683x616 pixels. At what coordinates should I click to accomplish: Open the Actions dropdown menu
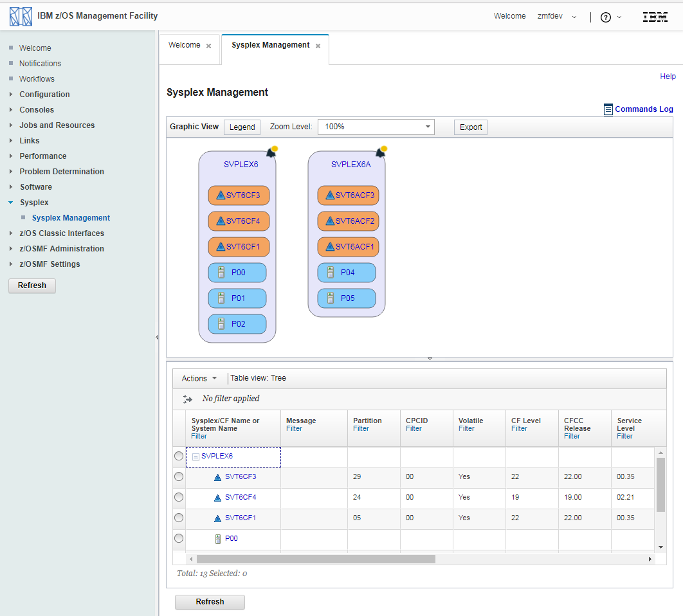point(199,379)
